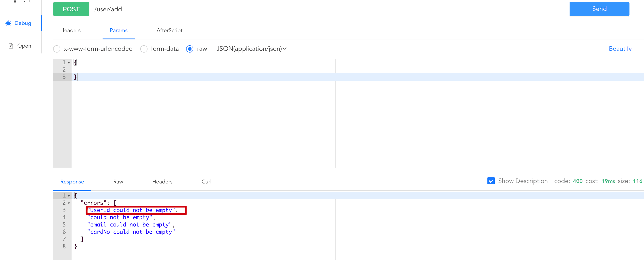Click the Beautify link
644x260 pixels.
[620, 49]
